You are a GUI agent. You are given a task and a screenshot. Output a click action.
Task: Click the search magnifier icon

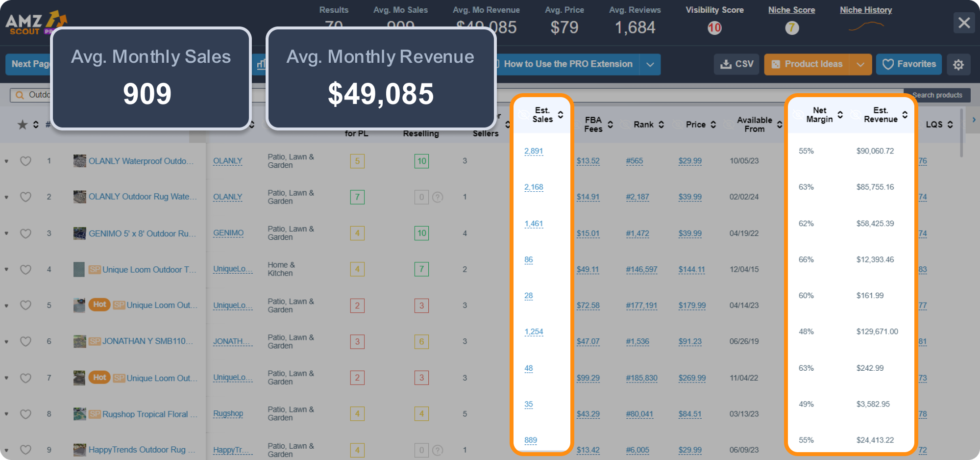(19, 94)
